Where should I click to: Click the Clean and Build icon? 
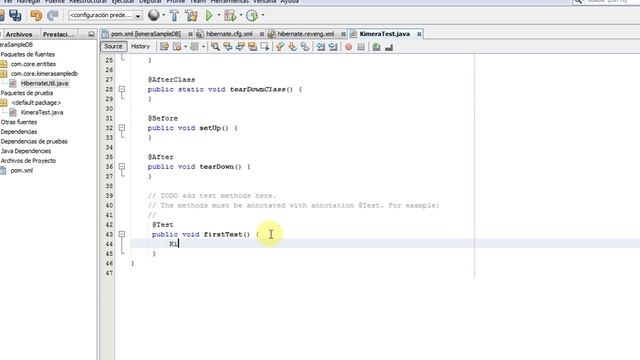click(x=191, y=16)
